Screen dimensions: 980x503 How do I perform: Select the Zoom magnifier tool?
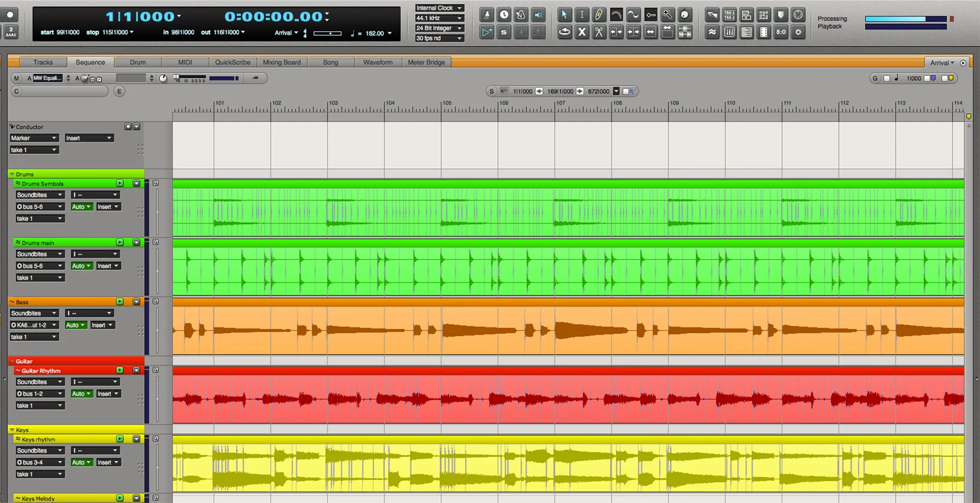(668, 15)
